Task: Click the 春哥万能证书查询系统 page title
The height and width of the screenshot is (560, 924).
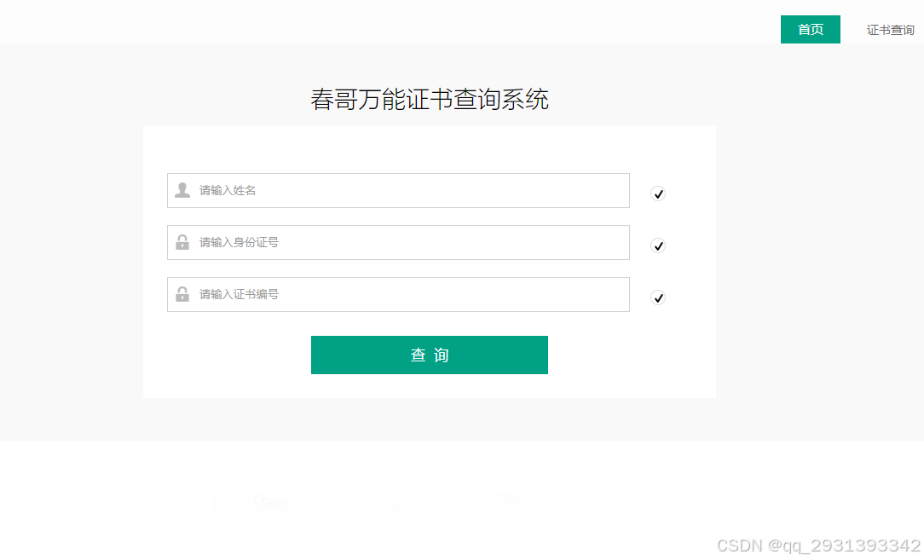Action: tap(430, 100)
